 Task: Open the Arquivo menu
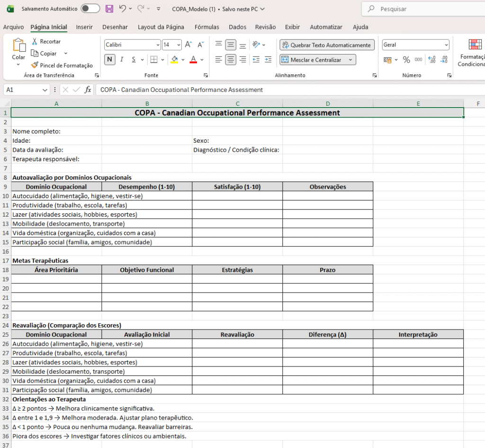[x=13, y=27]
